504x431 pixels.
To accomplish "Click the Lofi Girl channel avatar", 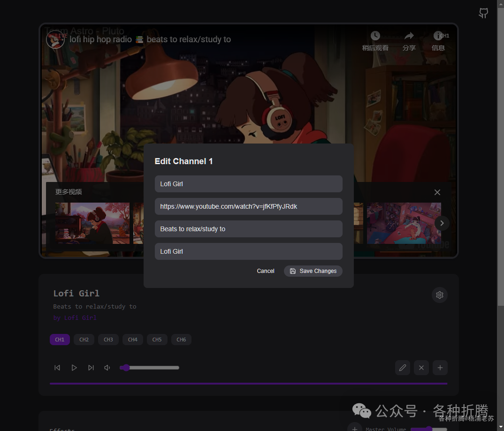I will 55,40.
